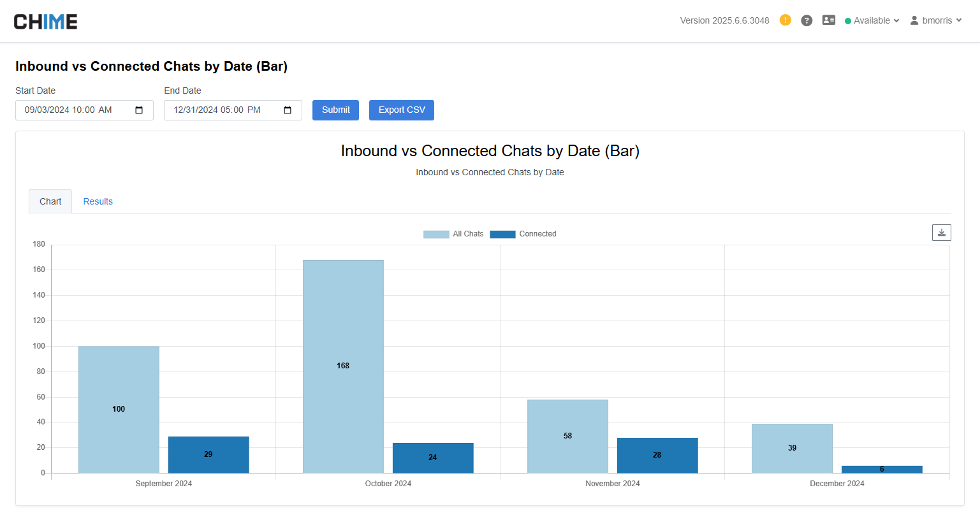Click the October 2024 Connected bar (24)

[433, 458]
